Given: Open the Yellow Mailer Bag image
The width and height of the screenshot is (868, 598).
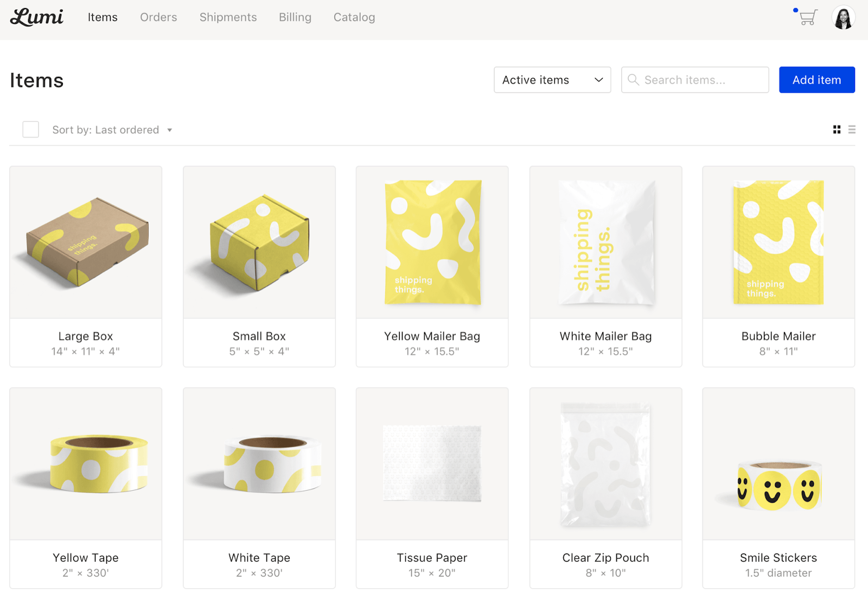Looking at the screenshot, I should (432, 242).
